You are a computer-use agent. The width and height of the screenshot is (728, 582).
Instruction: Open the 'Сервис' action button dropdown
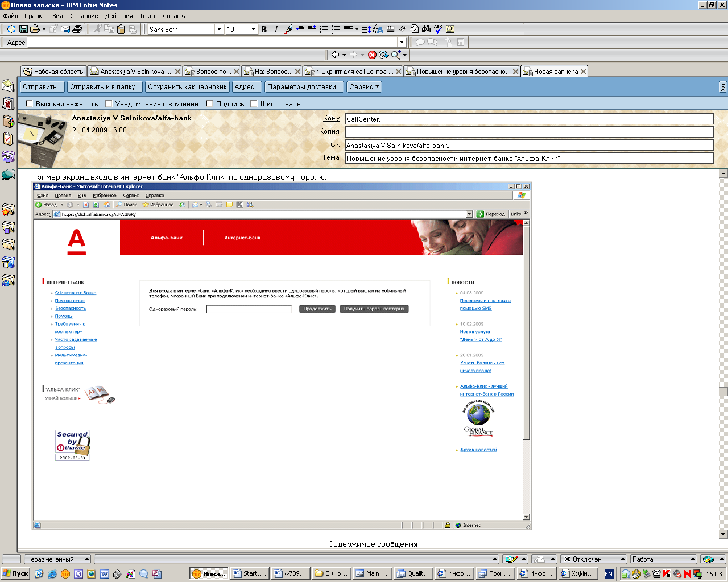[364, 87]
